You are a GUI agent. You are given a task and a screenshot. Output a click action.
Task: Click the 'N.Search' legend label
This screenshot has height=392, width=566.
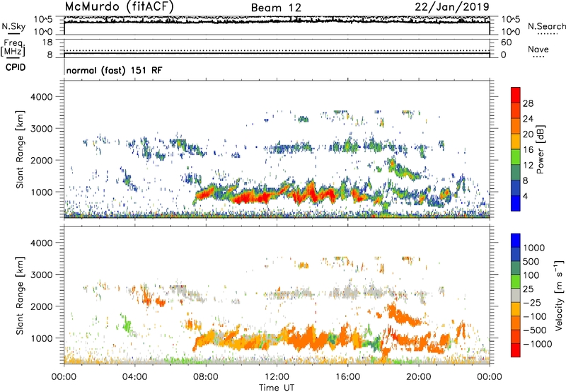546,26
